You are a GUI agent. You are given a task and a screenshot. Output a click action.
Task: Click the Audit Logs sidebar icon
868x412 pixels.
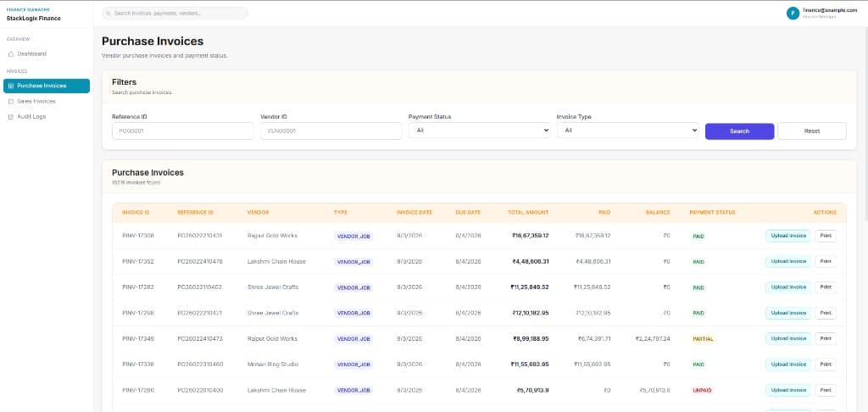click(11, 117)
